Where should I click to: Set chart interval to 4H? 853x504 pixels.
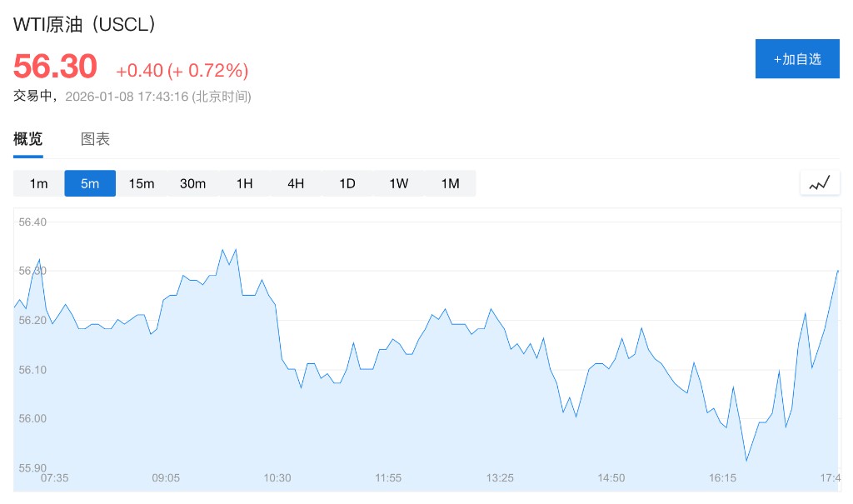pyautogui.click(x=296, y=183)
